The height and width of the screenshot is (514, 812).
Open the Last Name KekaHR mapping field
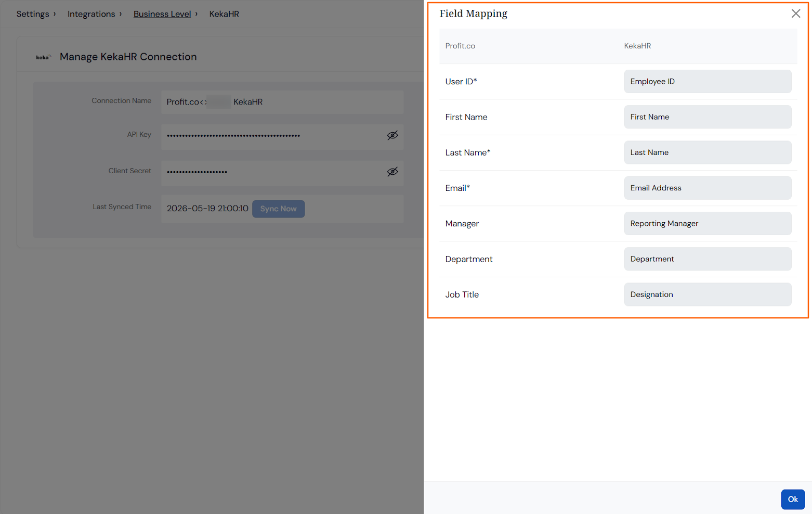[x=708, y=152]
